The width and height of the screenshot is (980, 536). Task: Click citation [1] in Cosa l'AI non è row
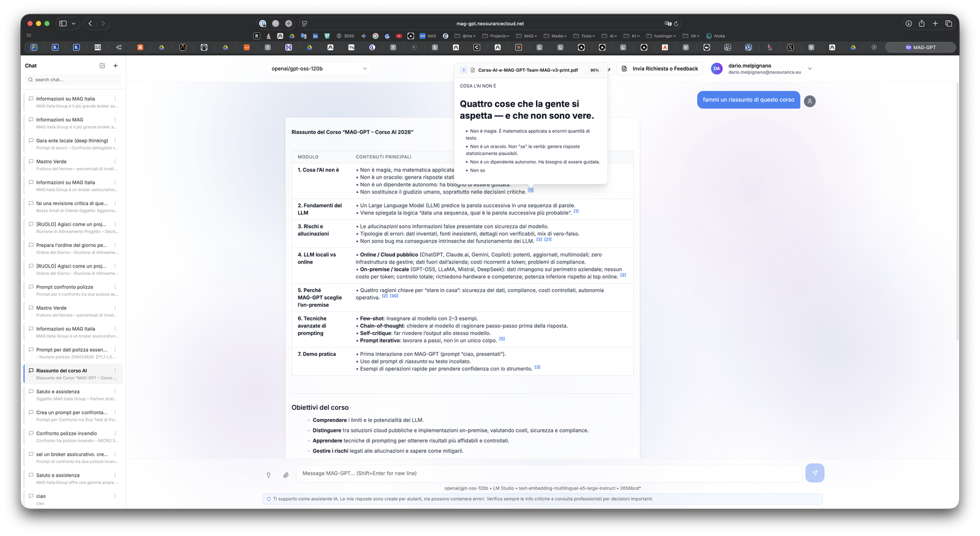click(530, 191)
